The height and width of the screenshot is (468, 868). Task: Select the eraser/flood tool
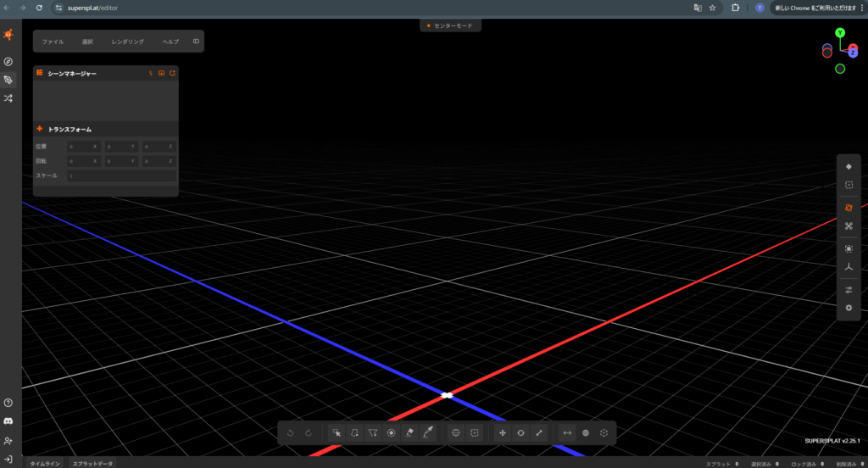click(x=409, y=433)
